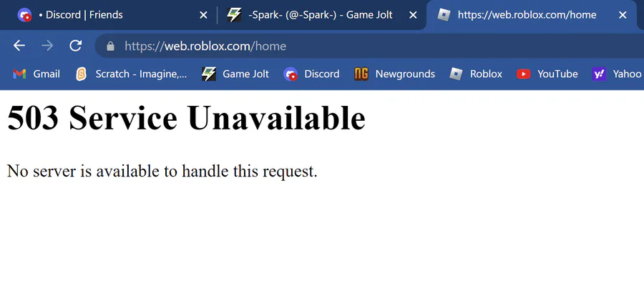Viewport: 644px width, 306px height.
Task: Open the Discord bookmark
Action: click(311, 74)
